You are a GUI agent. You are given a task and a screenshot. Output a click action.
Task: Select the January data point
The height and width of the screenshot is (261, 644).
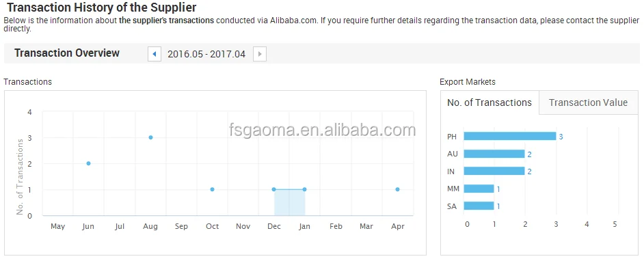point(304,189)
